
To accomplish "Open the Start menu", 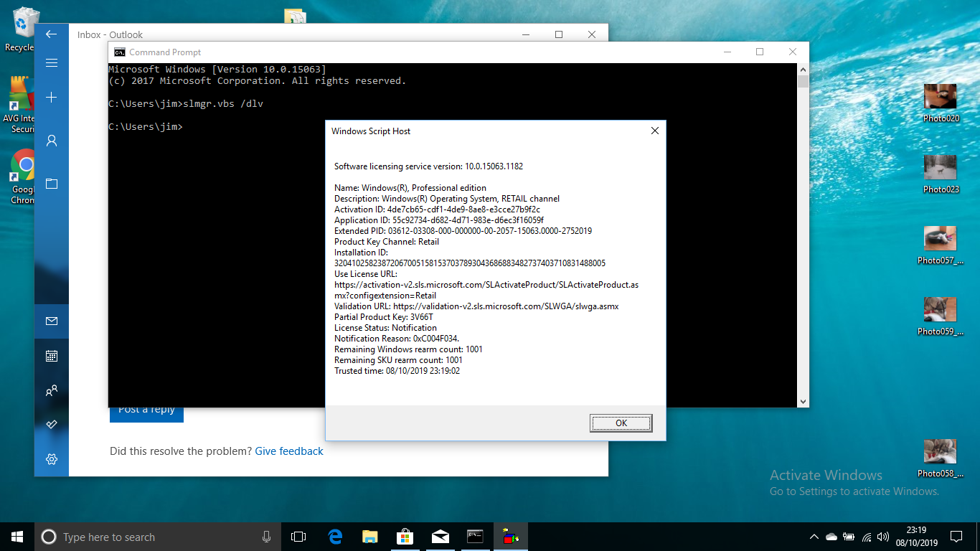I will pyautogui.click(x=17, y=537).
